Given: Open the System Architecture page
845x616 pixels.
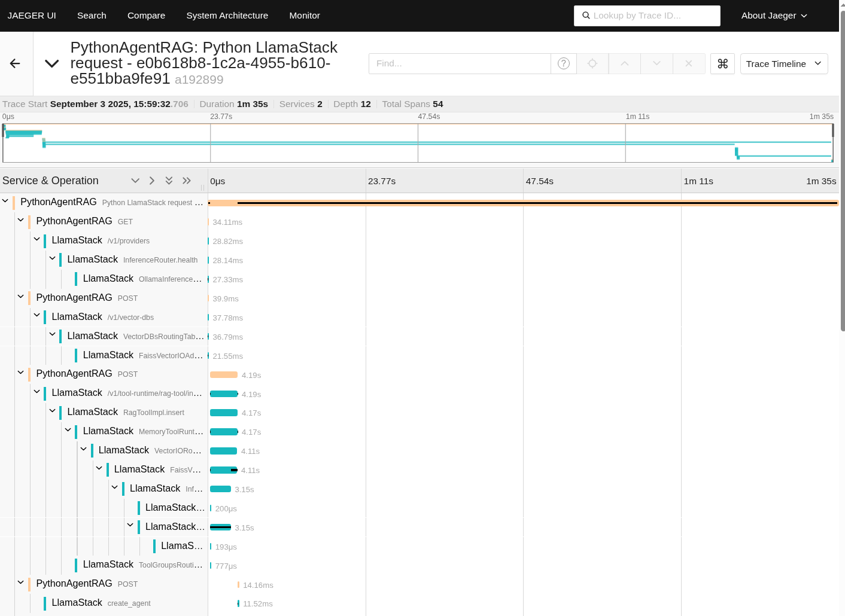Looking at the screenshot, I should (227, 16).
